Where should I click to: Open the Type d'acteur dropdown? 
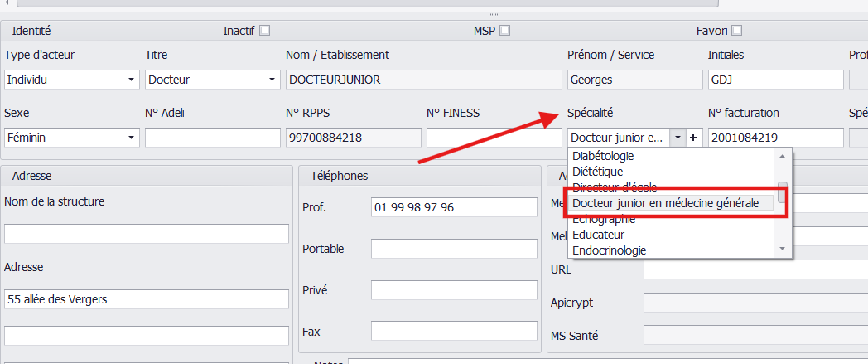tap(71, 80)
